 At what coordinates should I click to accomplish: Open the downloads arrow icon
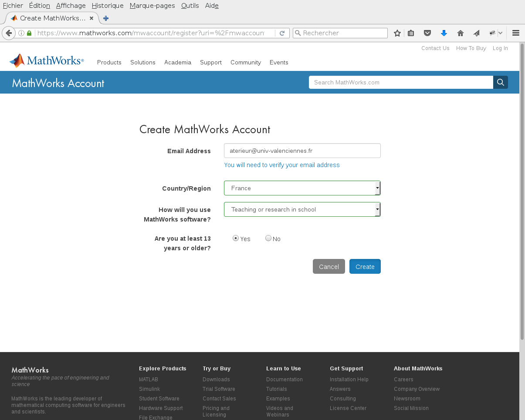coord(444,33)
